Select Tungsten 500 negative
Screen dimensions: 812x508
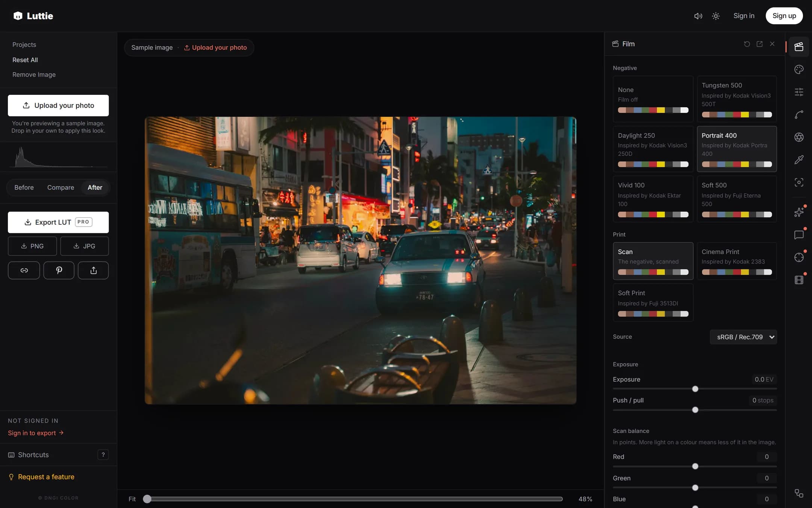click(x=736, y=99)
